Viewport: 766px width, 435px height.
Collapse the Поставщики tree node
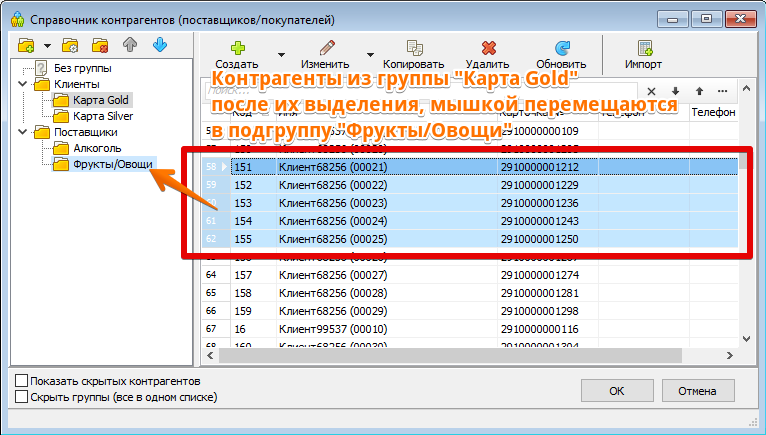pyautogui.click(x=22, y=132)
